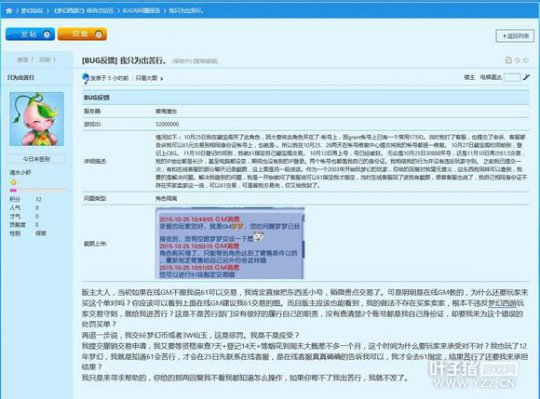Click the BUG反馈 table header
The image size is (540, 399).
(305, 97)
